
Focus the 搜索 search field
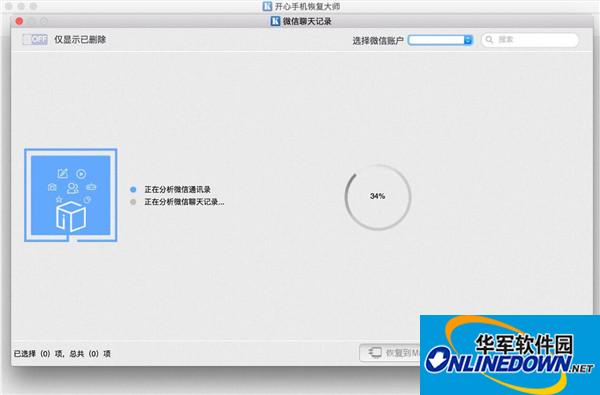[530, 40]
